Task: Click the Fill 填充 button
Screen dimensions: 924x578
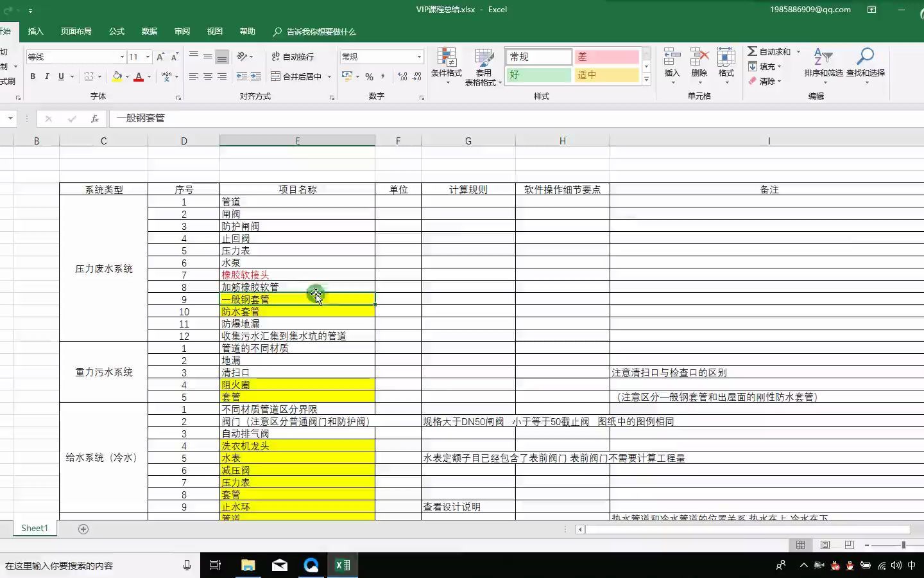Action: 764,66
